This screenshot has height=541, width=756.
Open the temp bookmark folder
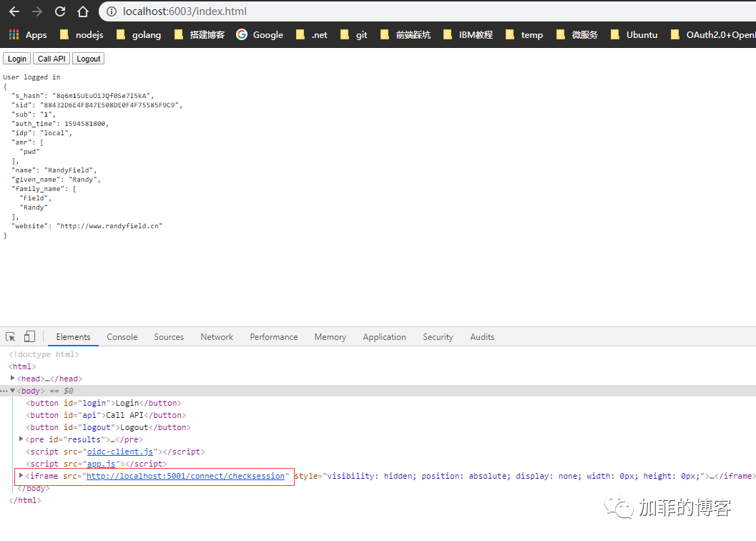(524, 35)
